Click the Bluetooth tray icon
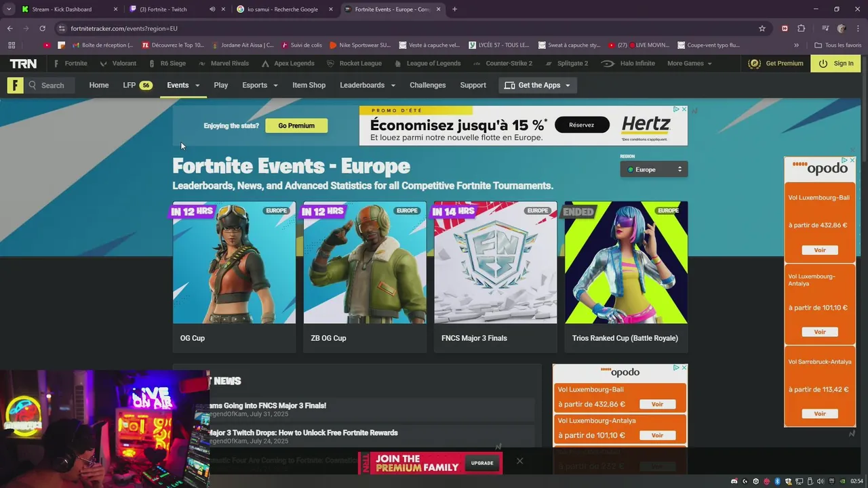The width and height of the screenshot is (868, 488). [778, 481]
